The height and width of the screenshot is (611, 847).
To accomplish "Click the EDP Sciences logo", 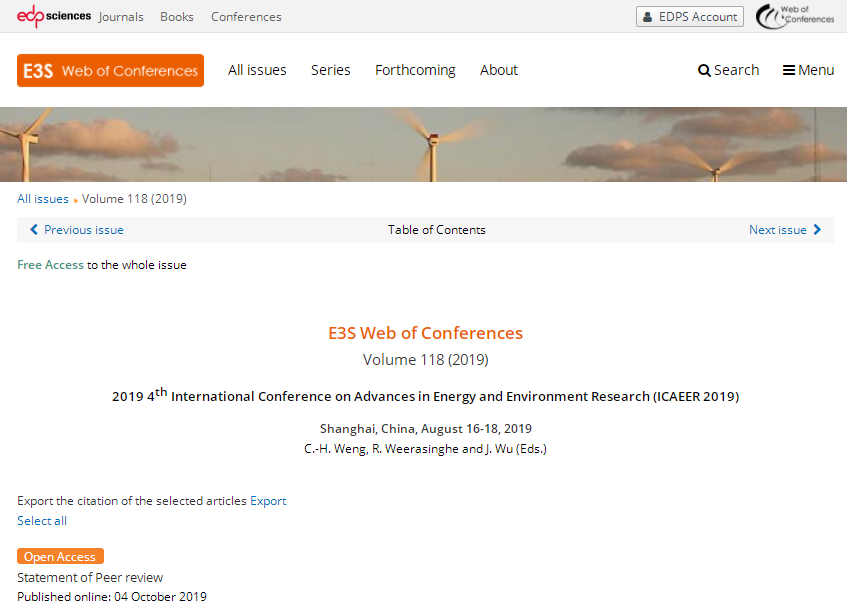I will click(53, 16).
